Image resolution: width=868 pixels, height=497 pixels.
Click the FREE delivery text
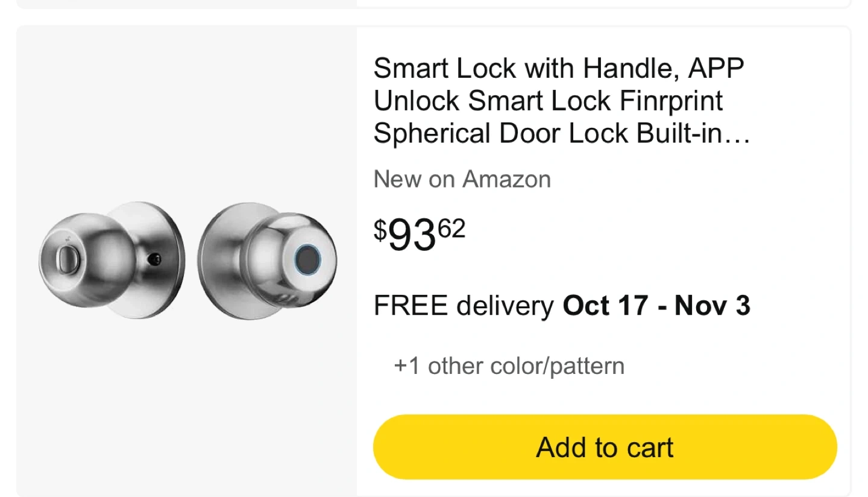464,306
